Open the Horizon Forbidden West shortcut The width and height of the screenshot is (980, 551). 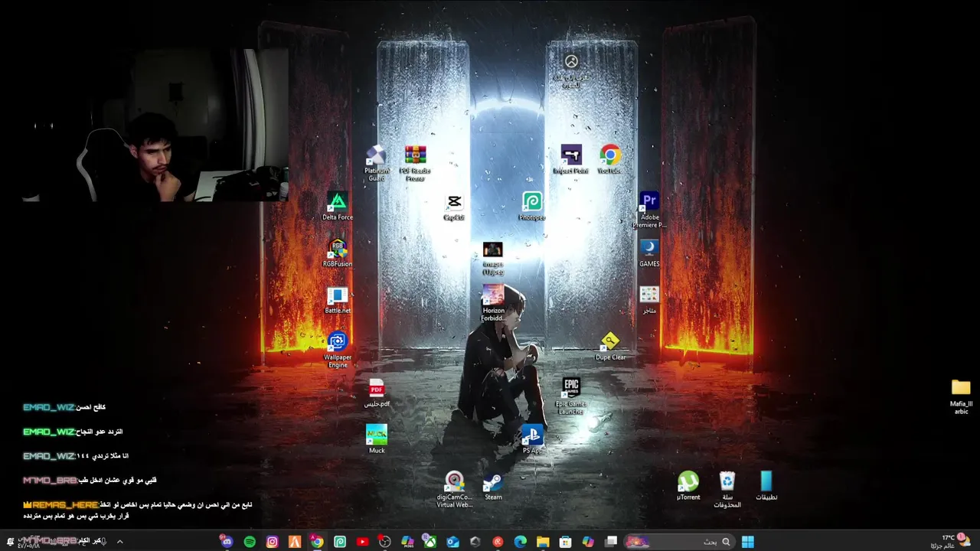(493, 303)
